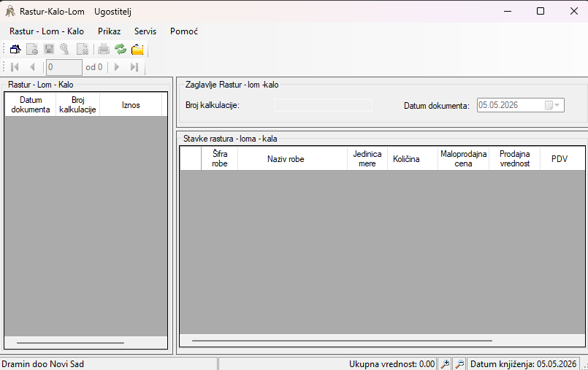
Task: Click the Količina column header
Action: [x=413, y=159]
